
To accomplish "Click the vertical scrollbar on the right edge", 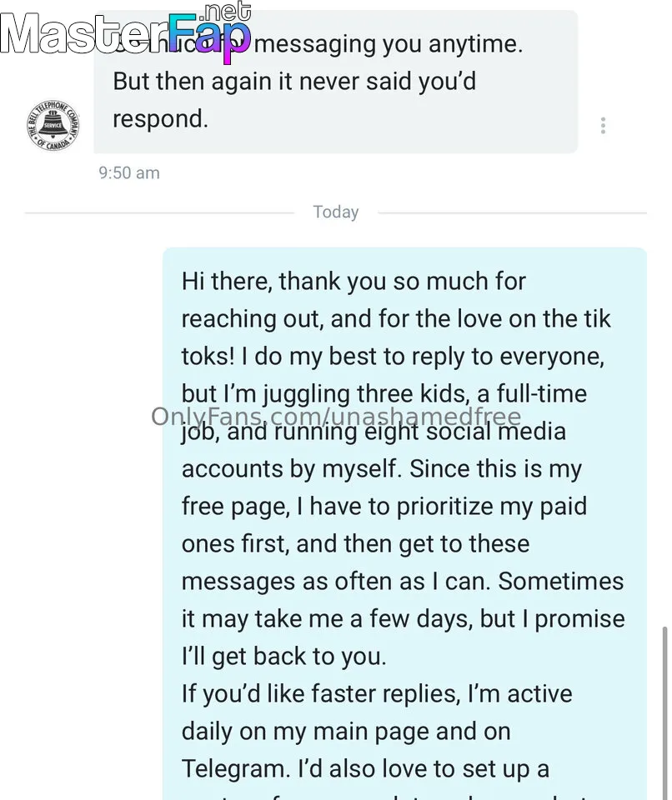I will coord(664,708).
